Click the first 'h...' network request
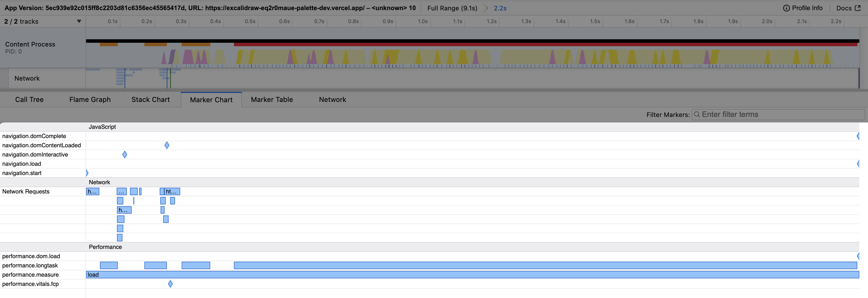 [x=93, y=191]
